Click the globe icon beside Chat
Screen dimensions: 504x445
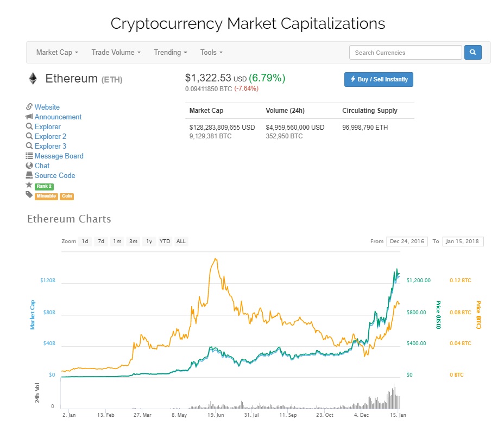coord(29,166)
